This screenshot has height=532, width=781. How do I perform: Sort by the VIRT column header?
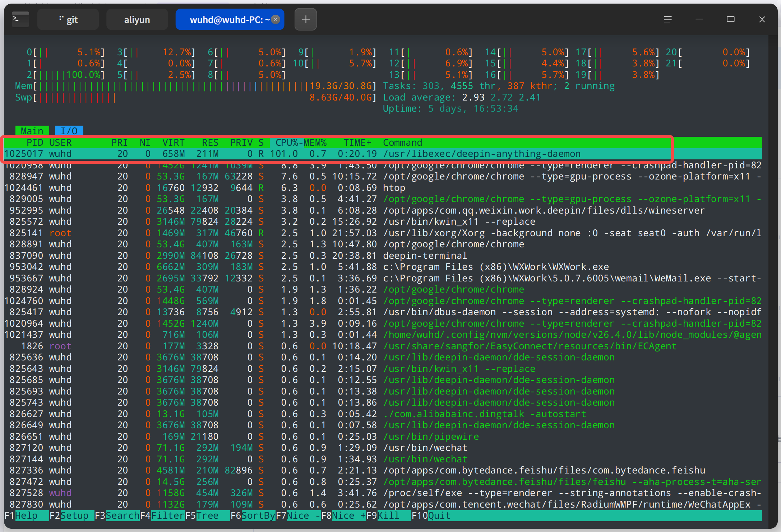pos(174,143)
